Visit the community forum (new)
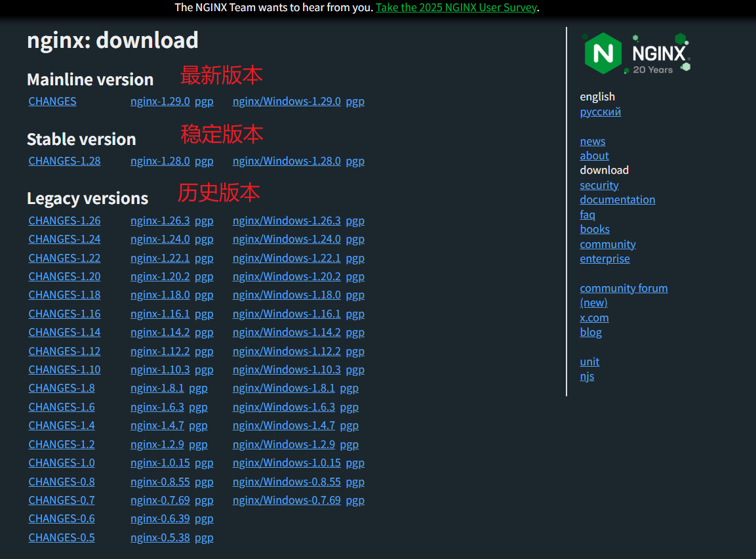 (624, 288)
